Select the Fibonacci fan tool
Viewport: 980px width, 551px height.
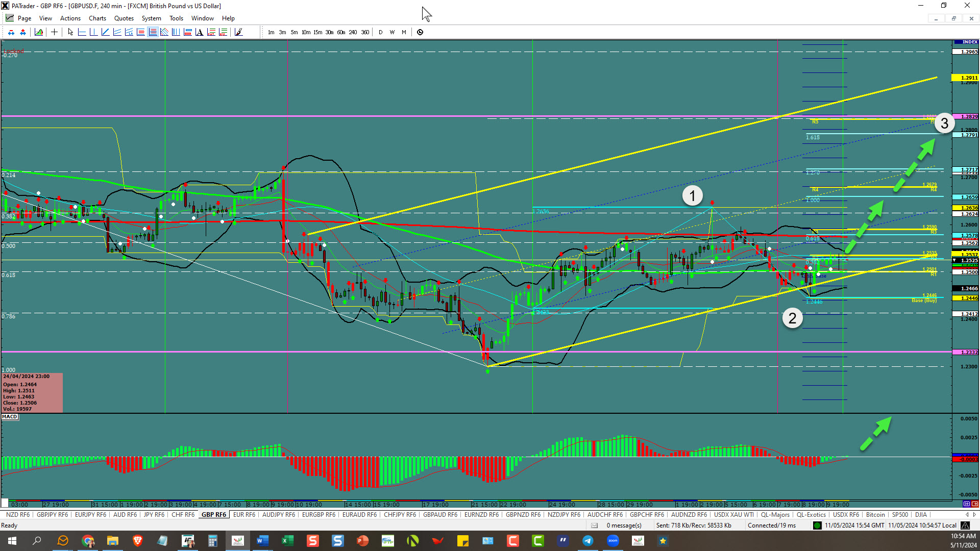[x=164, y=32]
